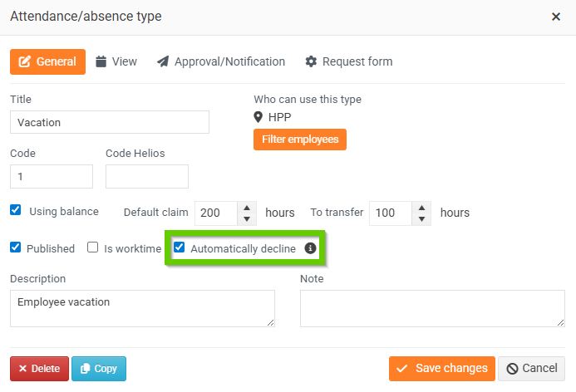Increase the To transfer hours value

(421, 207)
